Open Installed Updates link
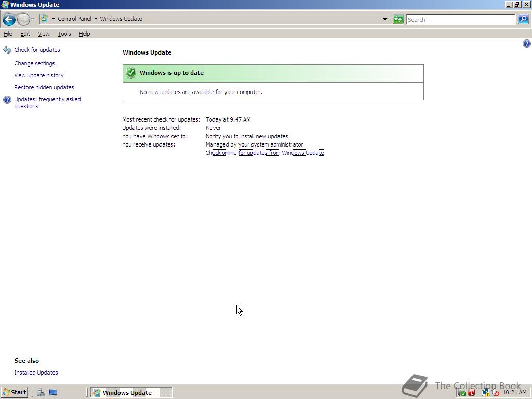 (x=36, y=373)
